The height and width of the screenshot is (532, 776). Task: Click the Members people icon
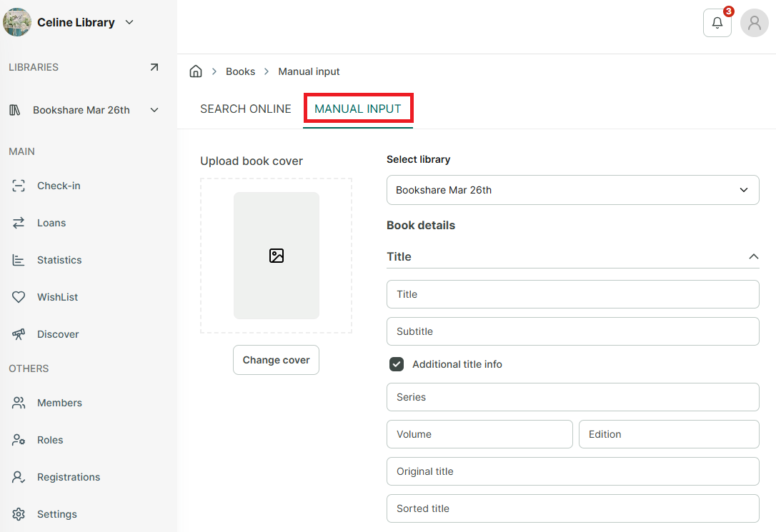point(19,403)
